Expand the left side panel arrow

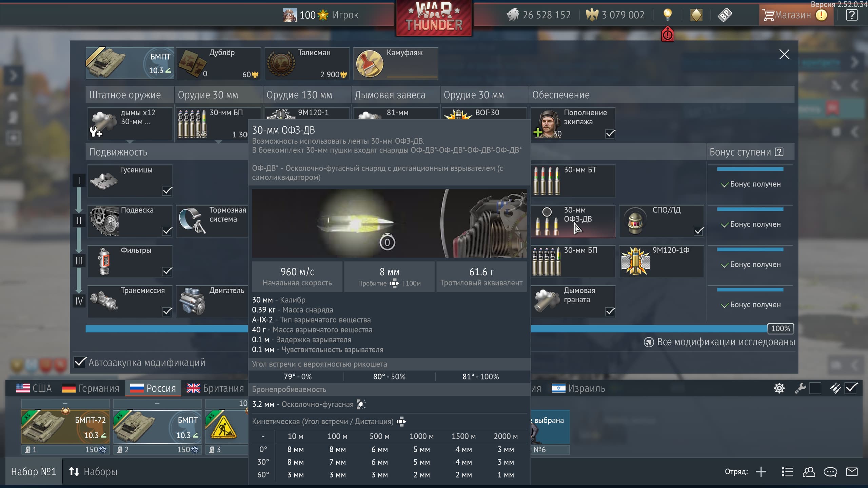(x=13, y=76)
